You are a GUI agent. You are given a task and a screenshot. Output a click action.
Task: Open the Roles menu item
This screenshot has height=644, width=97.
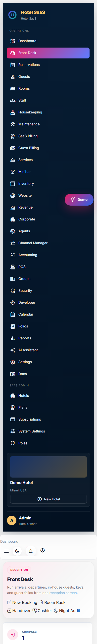48,443
